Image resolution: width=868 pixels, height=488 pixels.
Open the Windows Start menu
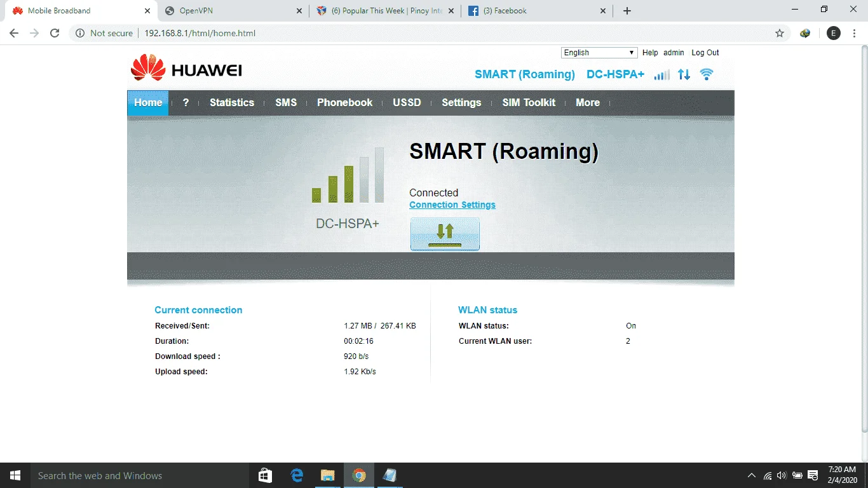[x=15, y=475]
